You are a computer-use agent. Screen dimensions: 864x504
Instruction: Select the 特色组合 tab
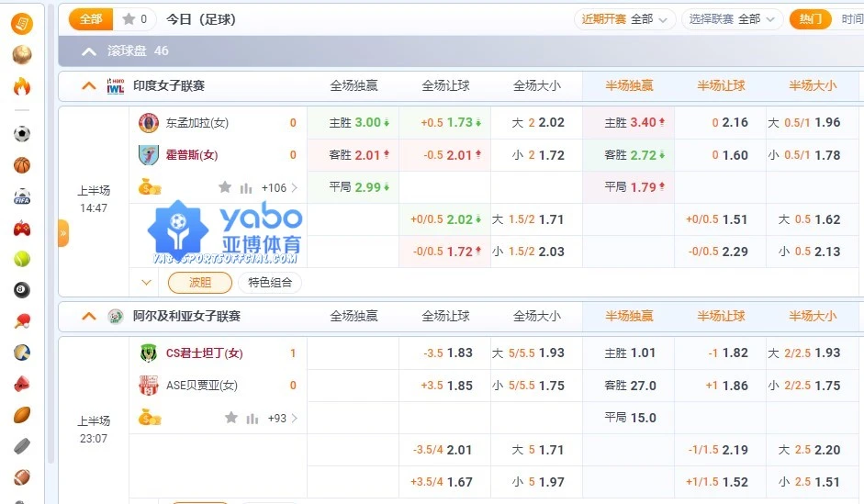point(270,283)
